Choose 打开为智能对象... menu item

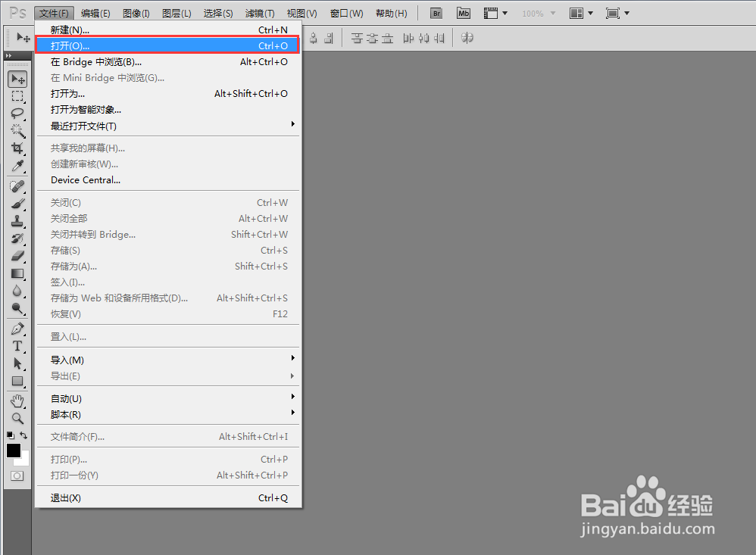click(x=167, y=109)
